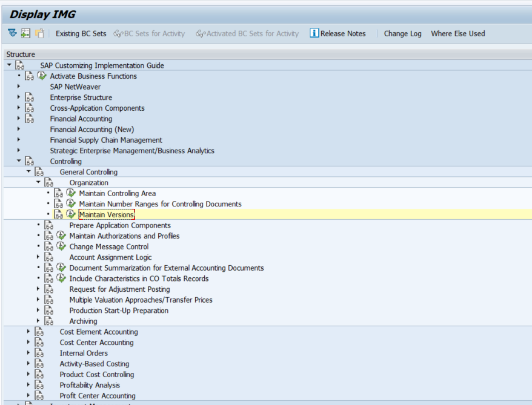This screenshot has height=405, width=532.
Task: Execute the Maintain Controlling Area activity icon
Action: pos(71,193)
